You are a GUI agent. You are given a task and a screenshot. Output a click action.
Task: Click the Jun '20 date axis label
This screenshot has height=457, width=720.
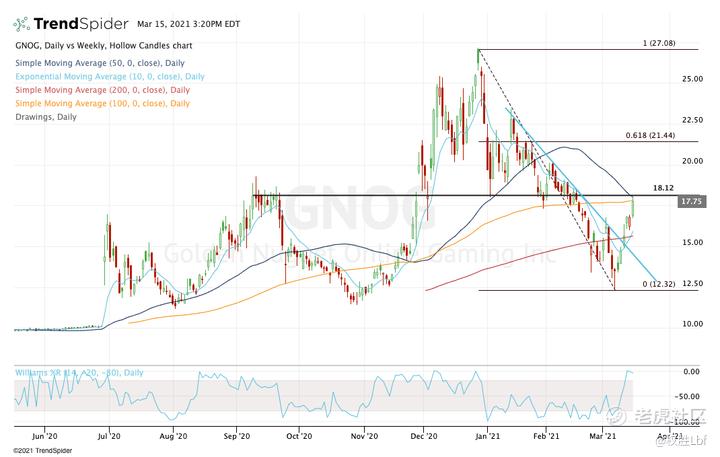[x=45, y=436]
